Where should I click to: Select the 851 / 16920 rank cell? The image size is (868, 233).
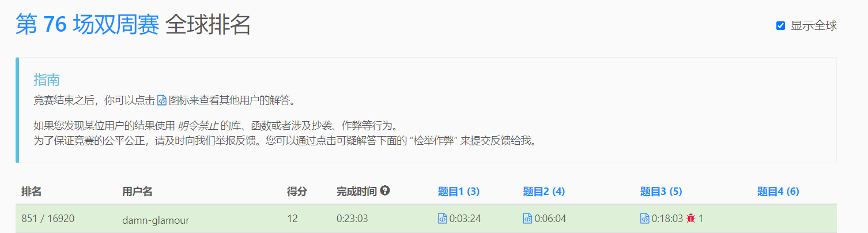(x=48, y=219)
